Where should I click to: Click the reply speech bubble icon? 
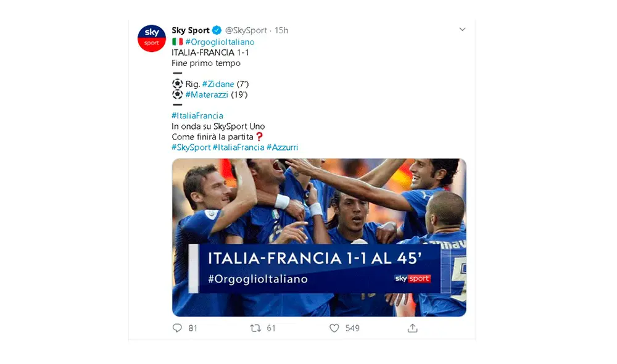click(x=177, y=328)
